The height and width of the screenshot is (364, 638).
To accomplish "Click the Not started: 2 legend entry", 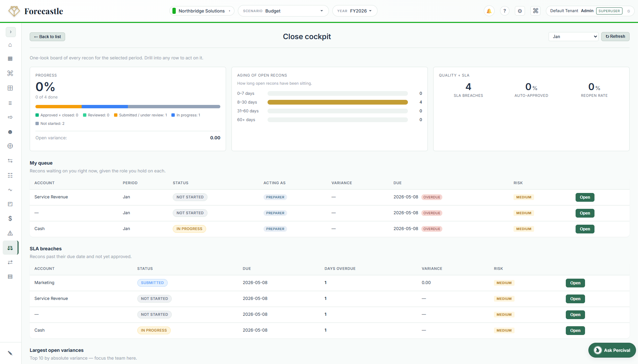I will [50, 124].
